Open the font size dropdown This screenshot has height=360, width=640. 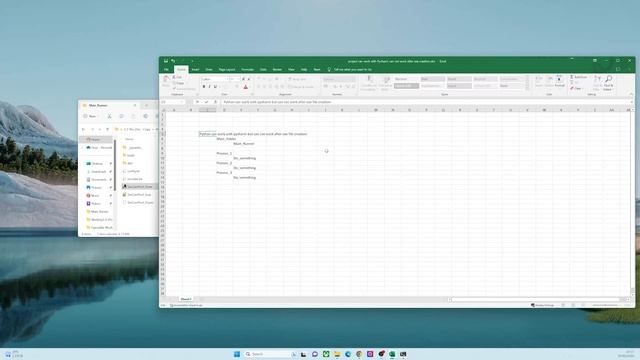(238, 79)
